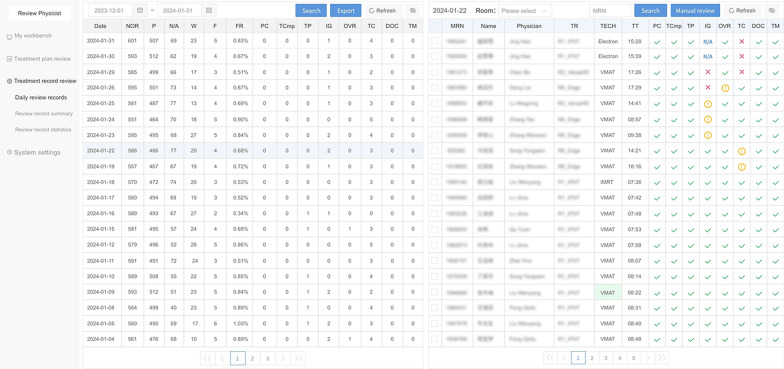Viewport: 784px width, 369px height.
Task: Jump to last page in patient list pagination
Action: 662,358
